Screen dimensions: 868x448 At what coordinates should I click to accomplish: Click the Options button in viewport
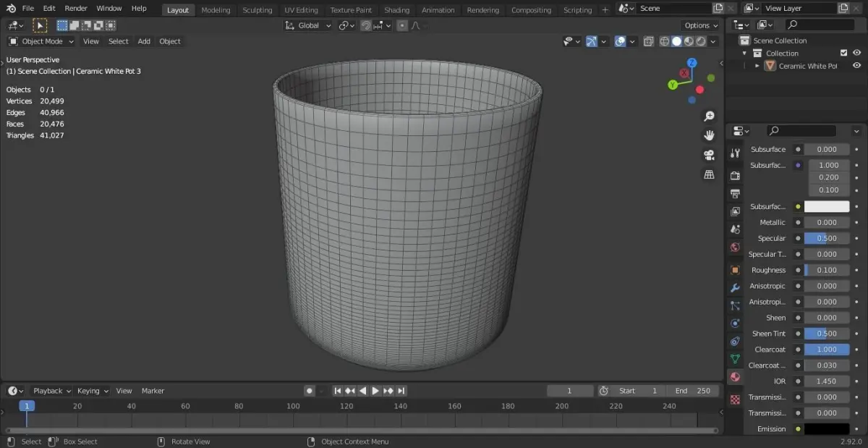701,25
